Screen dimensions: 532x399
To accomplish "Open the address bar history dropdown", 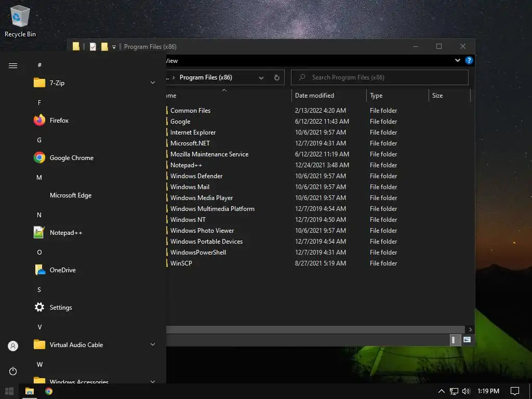I will click(261, 78).
